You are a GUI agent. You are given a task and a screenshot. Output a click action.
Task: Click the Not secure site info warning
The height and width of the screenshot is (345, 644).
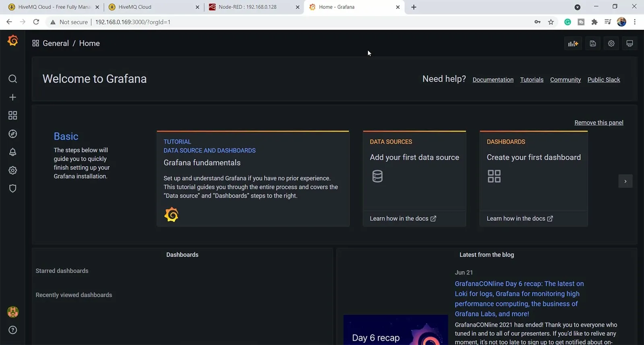click(69, 22)
